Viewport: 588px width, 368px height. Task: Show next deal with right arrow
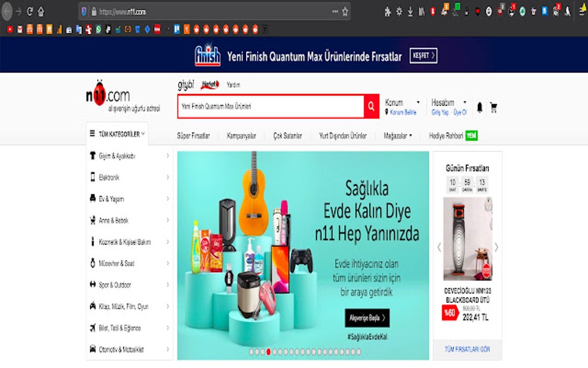point(496,247)
